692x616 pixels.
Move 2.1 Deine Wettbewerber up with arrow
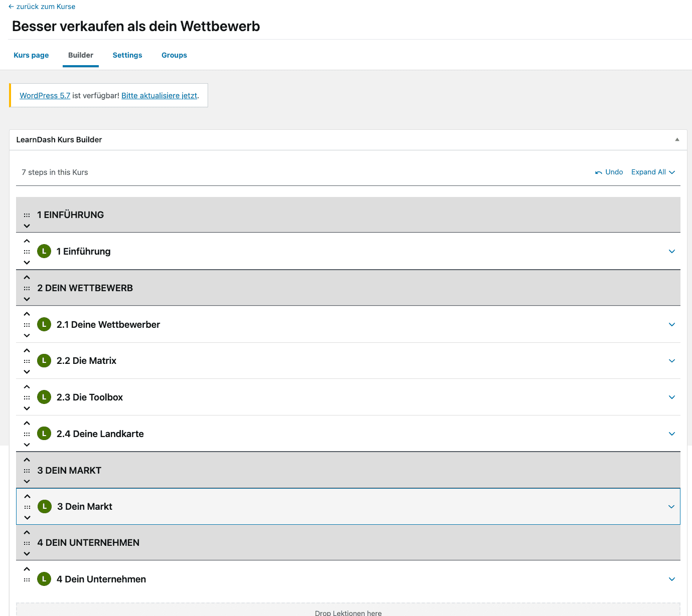[27, 314]
